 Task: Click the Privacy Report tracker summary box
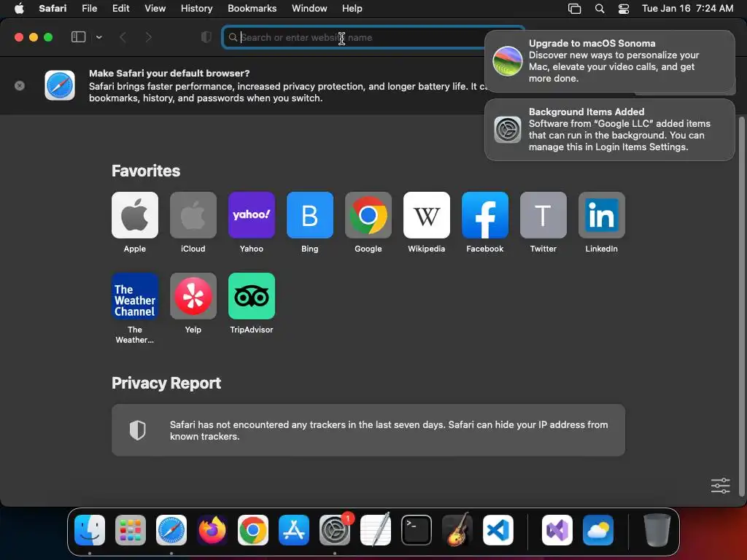pyautogui.click(x=368, y=430)
